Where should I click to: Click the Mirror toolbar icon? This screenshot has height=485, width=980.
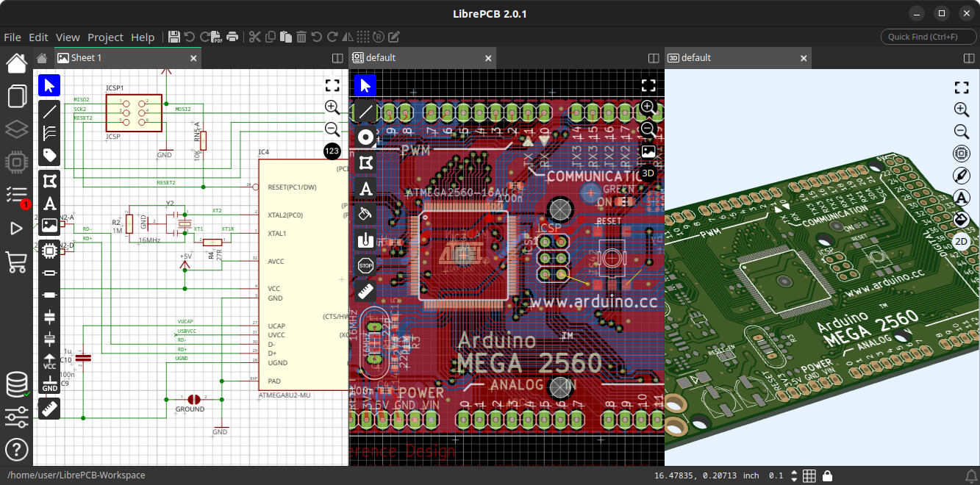348,37
